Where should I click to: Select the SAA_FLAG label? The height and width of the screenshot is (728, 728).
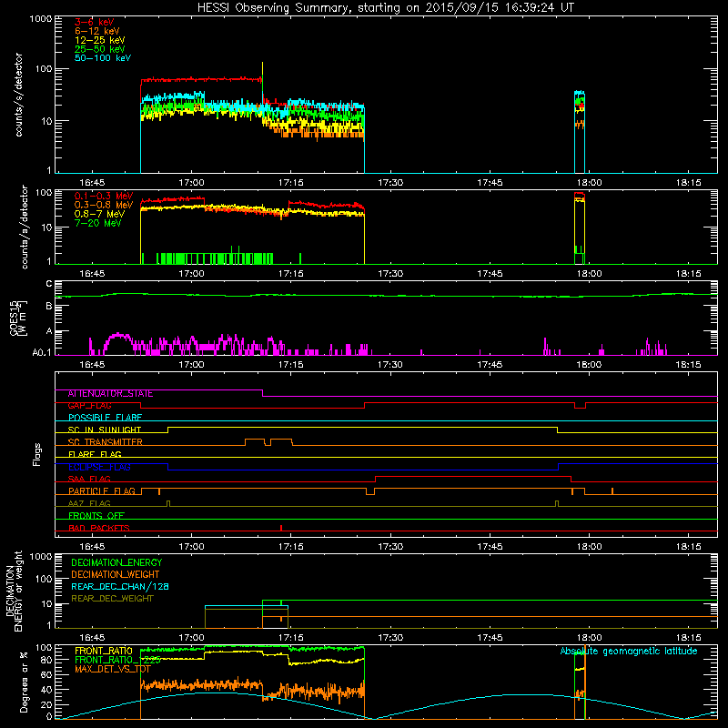[89, 479]
